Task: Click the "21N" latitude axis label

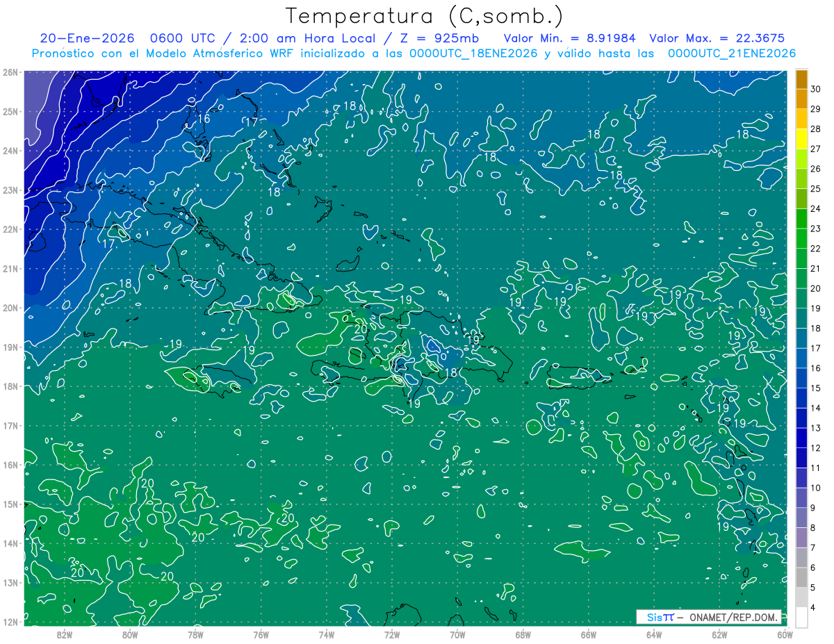Action: (x=10, y=268)
